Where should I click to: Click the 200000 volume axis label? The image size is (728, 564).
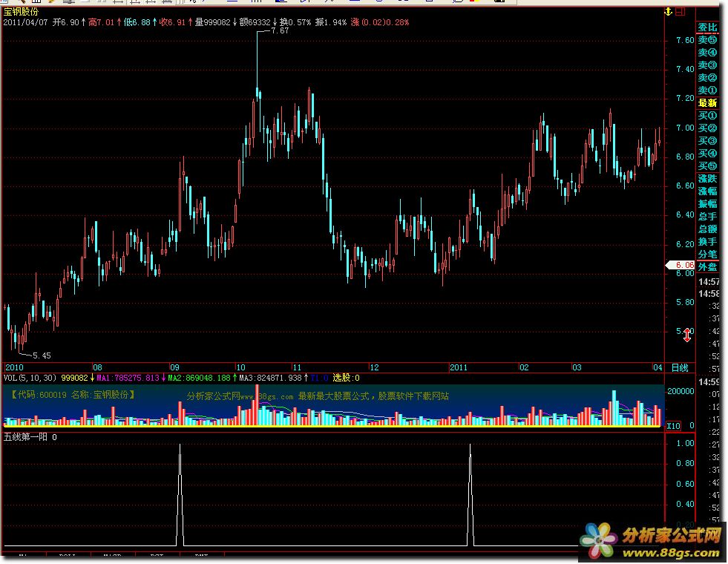click(x=681, y=391)
